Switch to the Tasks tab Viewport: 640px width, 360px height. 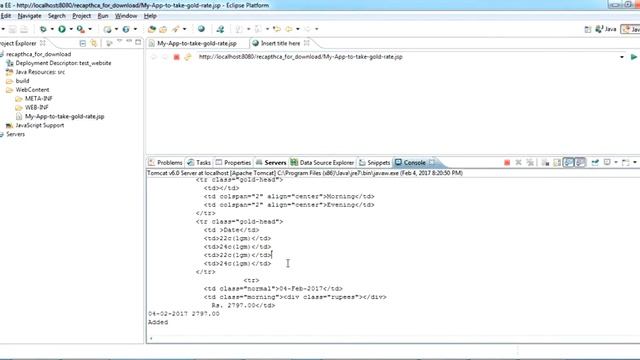(x=199, y=162)
